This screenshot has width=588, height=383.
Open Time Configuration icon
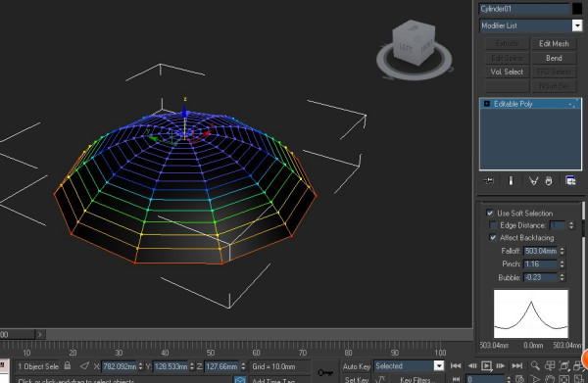(519, 379)
